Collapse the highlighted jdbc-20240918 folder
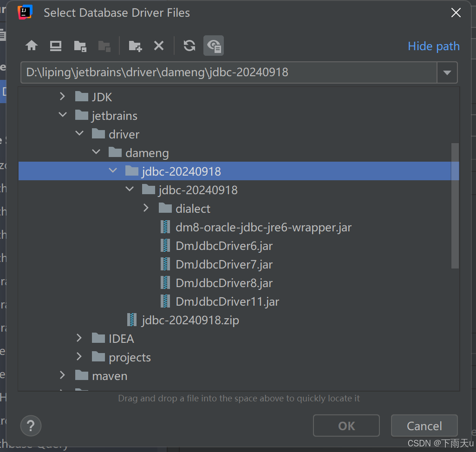Viewport: 476px width, 452px height. pos(113,170)
